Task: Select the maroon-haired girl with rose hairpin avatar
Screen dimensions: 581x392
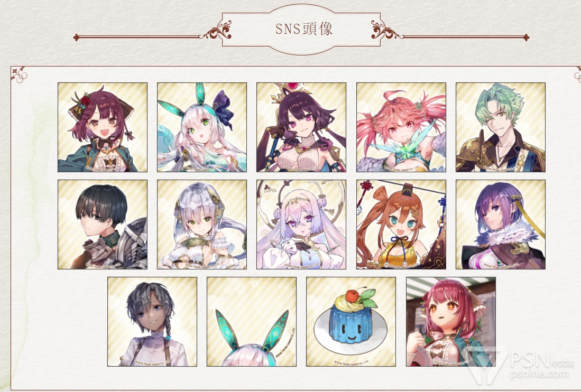Action: tap(102, 127)
